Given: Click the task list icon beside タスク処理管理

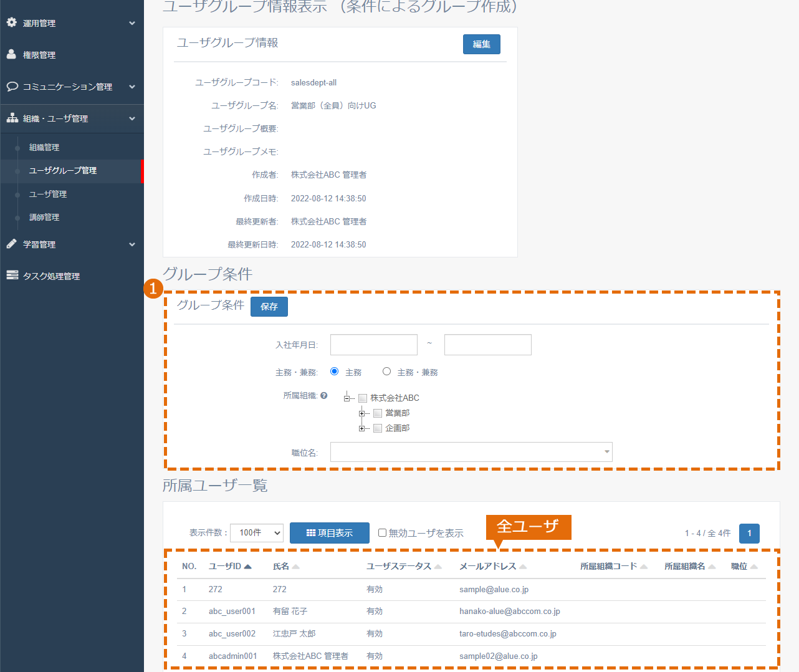Looking at the screenshot, I should 12,275.
